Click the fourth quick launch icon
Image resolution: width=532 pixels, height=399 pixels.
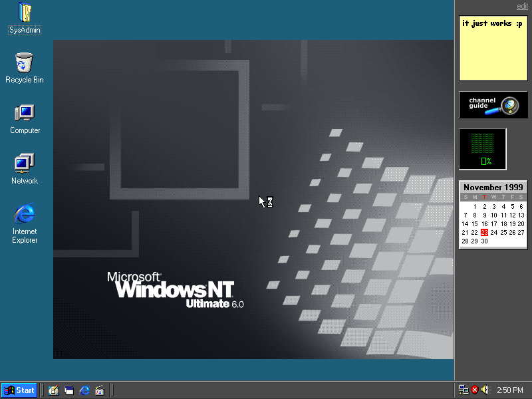click(100, 390)
